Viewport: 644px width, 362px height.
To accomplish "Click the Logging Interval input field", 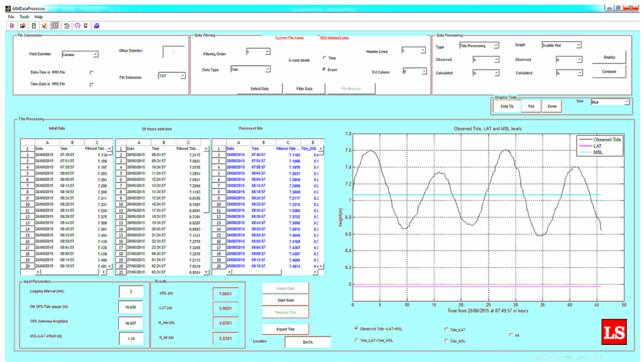I will pos(131,292).
